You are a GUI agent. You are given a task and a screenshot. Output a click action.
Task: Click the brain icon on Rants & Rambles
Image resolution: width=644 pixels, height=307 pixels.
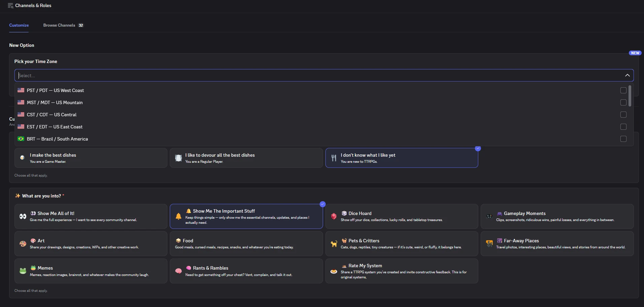point(179,271)
